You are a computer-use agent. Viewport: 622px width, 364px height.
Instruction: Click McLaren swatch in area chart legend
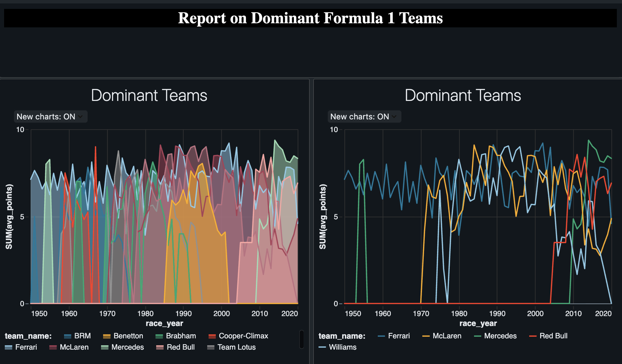point(53,347)
